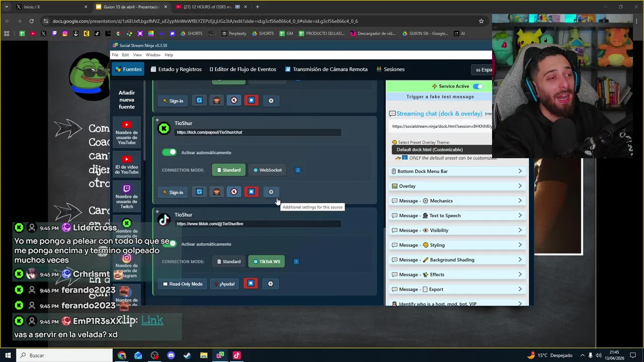Select Standard connection mode for Kick source
The height and width of the screenshot is (362, 644).
229,170
